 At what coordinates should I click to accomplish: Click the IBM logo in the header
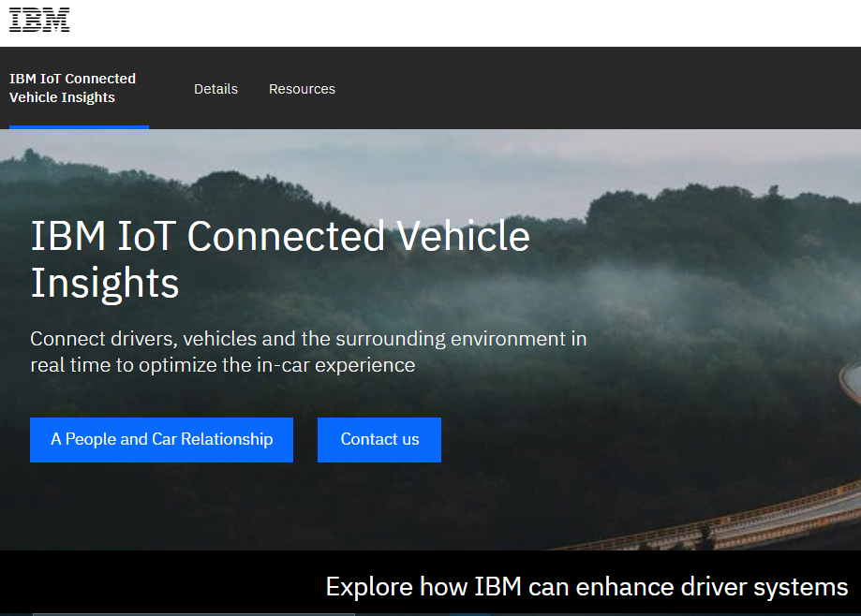coord(39,21)
